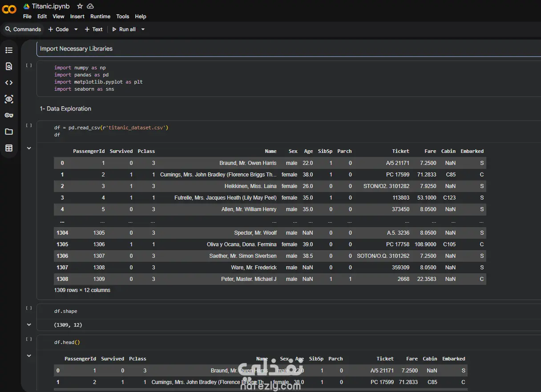Open the Table of contents sidebar panel
Viewport: 541px width, 392px height.
(9, 50)
